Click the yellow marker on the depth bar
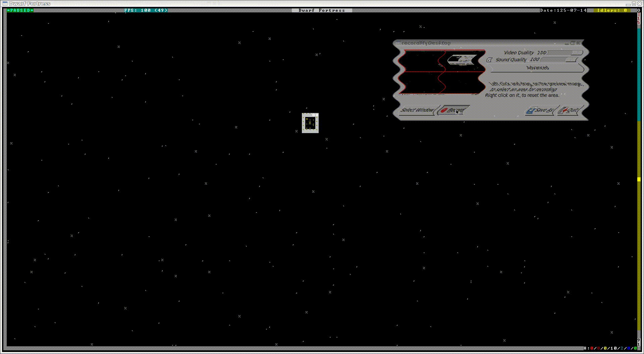The image size is (644, 354). 639,180
